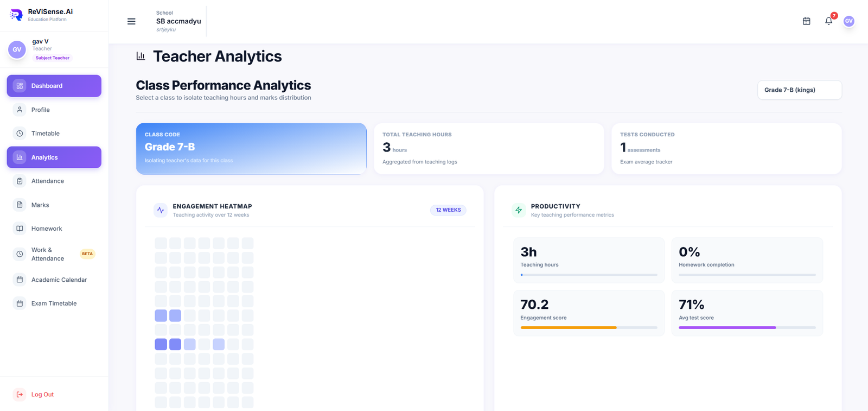Click the 'Aggregated from teaching logs' text

tap(420, 162)
